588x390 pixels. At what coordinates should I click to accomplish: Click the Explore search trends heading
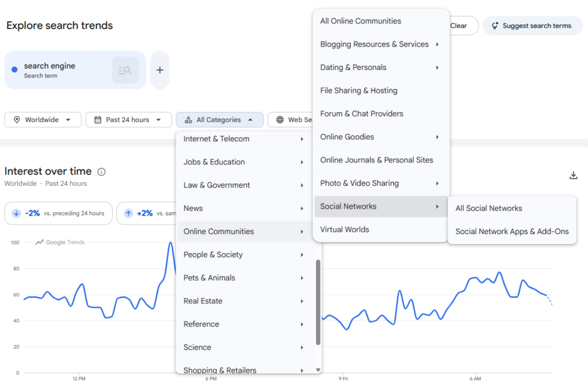(x=59, y=25)
